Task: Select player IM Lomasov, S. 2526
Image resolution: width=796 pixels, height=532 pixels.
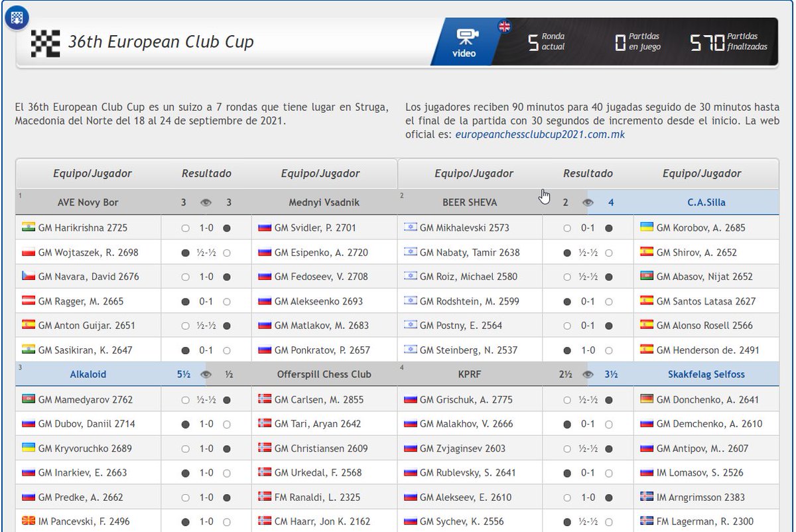Action: click(x=700, y=473)
